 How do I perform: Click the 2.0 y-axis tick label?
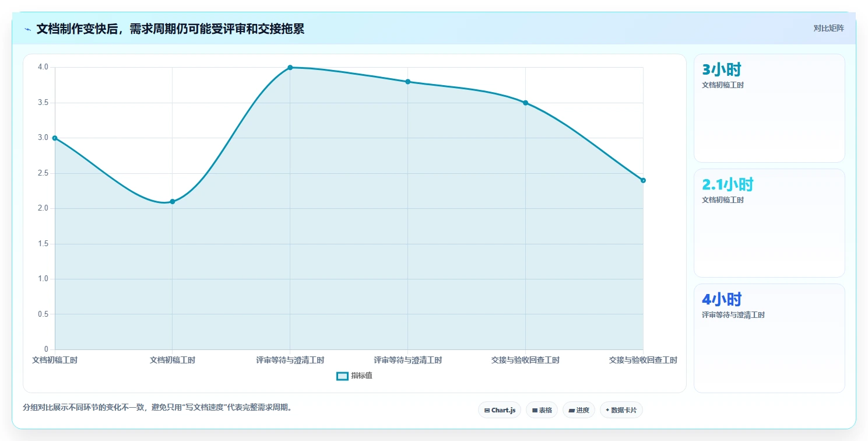(x=44, y=208)
